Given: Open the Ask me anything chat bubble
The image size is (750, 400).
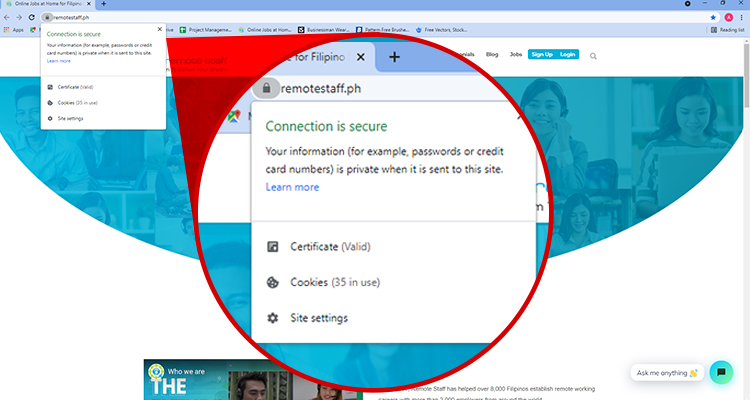Looking at the screenshot, I should coord(667,373).
